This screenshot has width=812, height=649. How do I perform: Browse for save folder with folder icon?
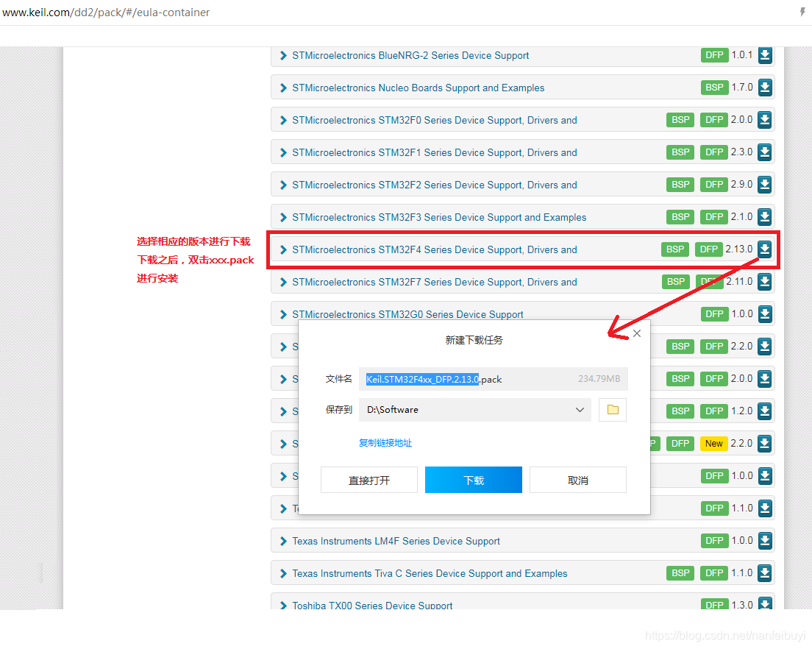[613, 410]
